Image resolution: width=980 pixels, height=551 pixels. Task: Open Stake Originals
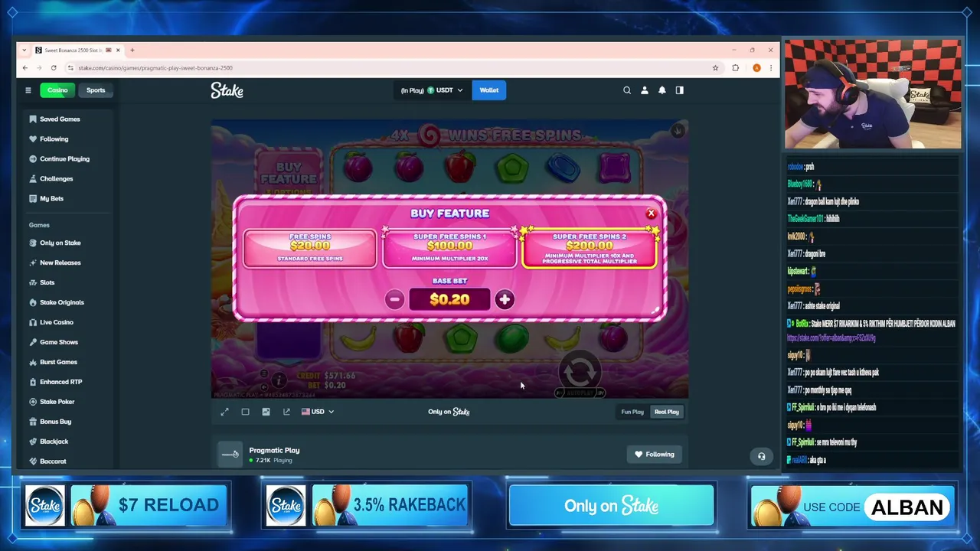(61, 302)
